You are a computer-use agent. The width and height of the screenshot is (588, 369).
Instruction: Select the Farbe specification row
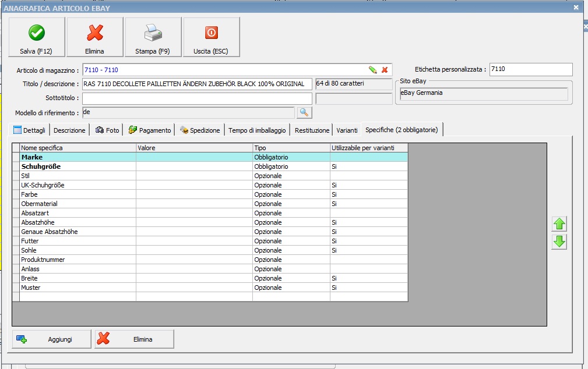tap(29, 194)
